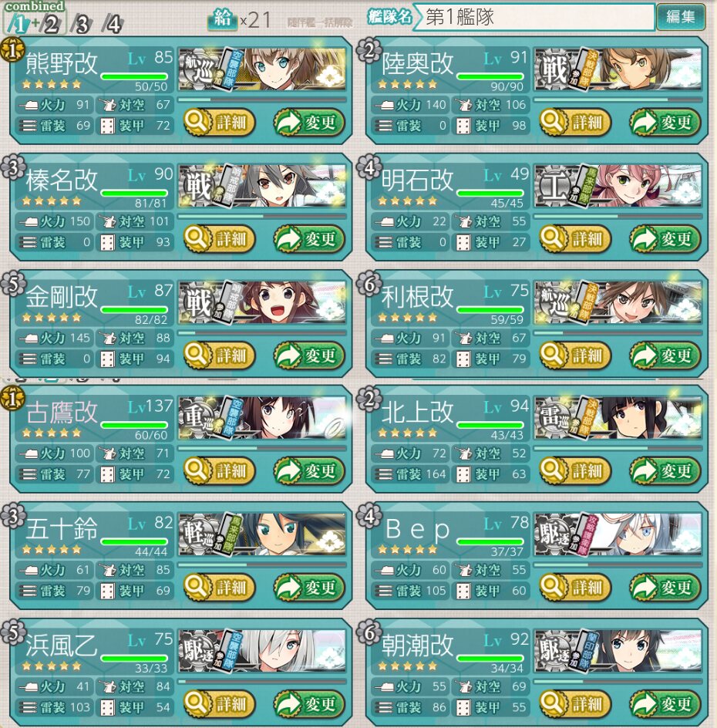Click 変更 button for 朝潮改
Image resolution: width=717 pixels, height=728 pixels.
[x=665, y=704]
